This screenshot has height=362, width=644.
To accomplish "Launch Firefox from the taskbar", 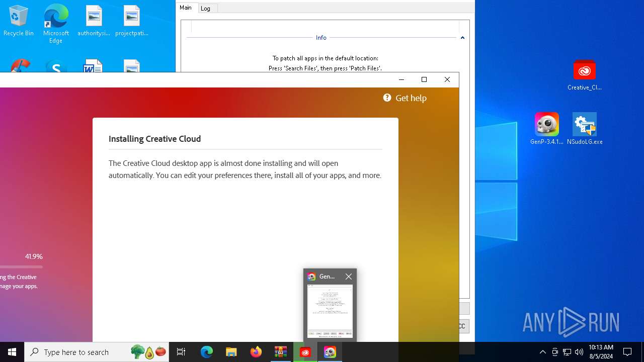I will pyautogui.click(x=256, y=352).
